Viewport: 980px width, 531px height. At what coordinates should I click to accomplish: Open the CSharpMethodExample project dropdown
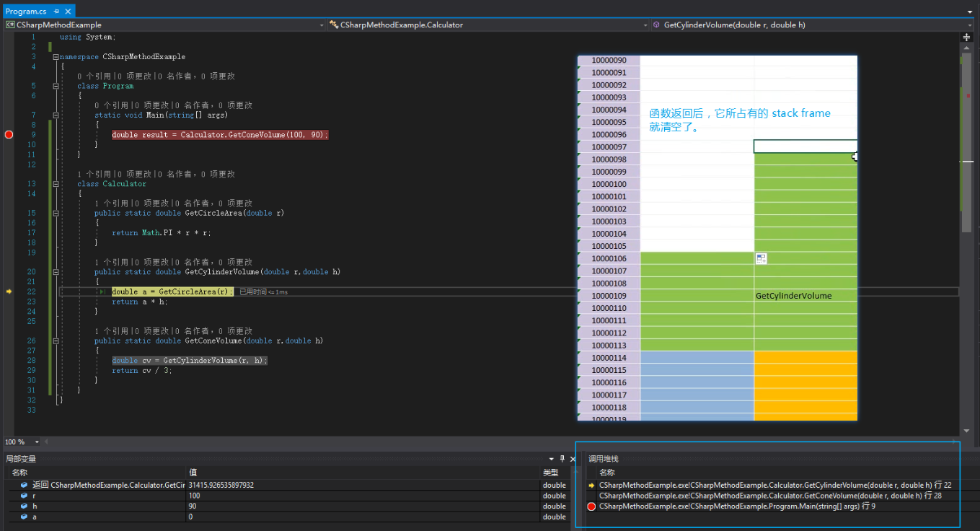[x=322, y=25]
